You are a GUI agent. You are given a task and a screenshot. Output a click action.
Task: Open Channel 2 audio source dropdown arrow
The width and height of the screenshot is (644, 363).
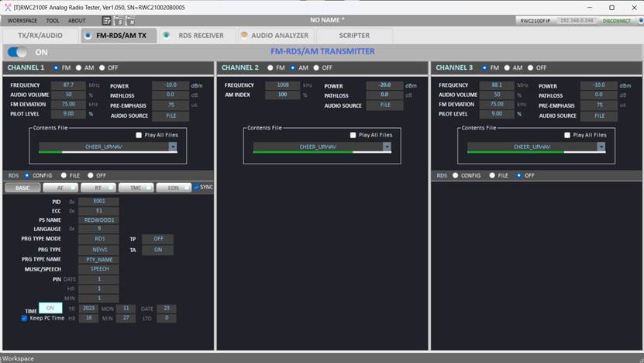(387, 105)
